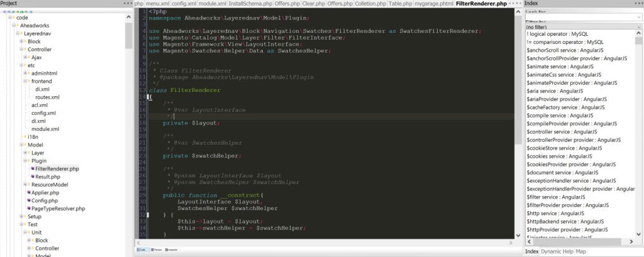
Task: Click the Controller folder icon
Action: click(25, 49)
